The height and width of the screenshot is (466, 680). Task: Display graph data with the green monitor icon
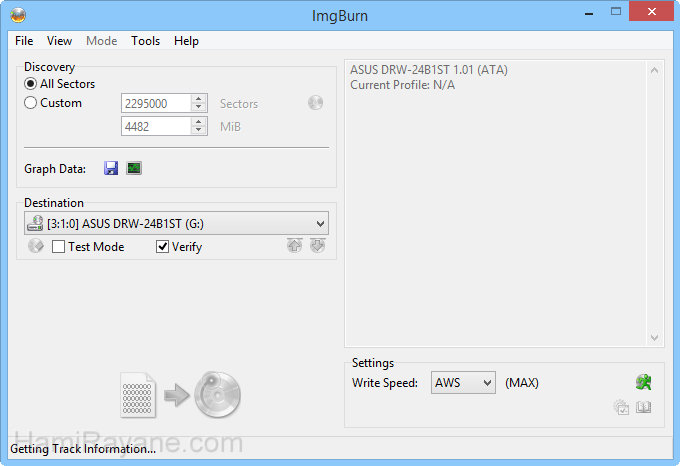[134, 168]
